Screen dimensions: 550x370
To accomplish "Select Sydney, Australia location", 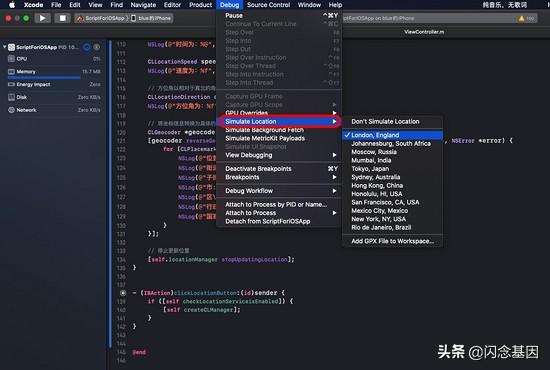I will point(392,177).
